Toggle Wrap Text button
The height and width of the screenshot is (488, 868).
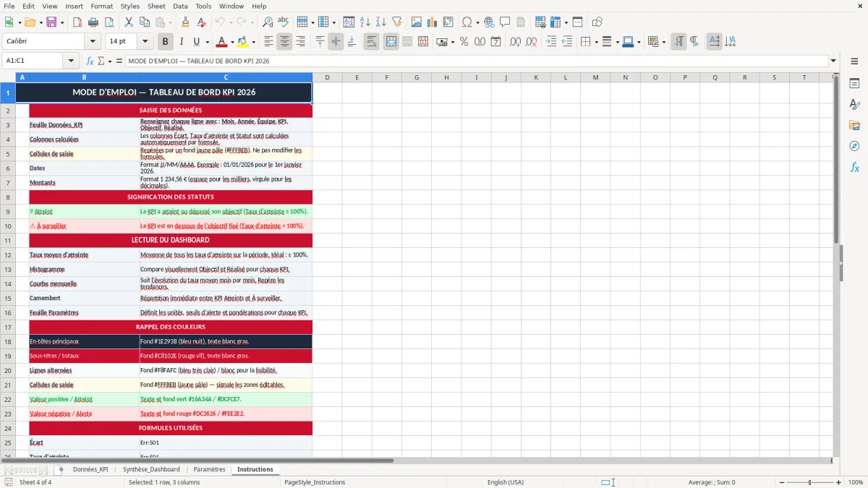coord(371,42)
